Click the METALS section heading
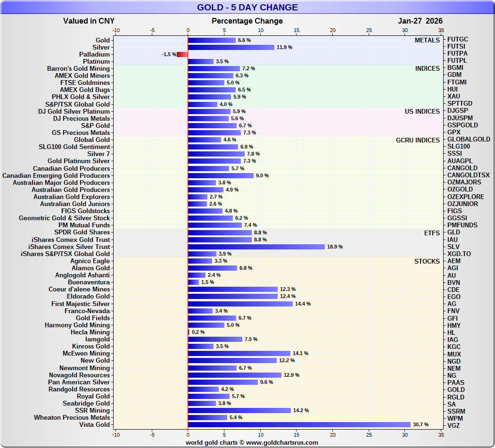Screen dimensions: 495x448 (x=427, y=41)
